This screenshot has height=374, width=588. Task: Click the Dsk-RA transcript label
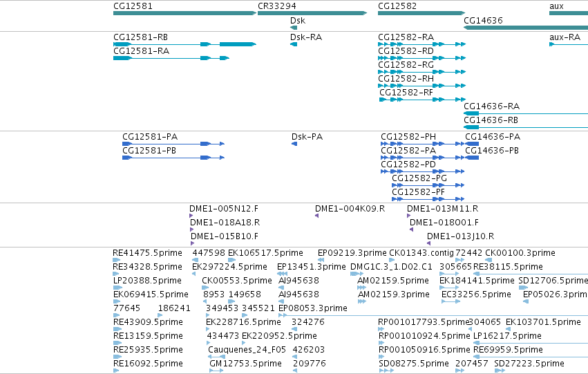click(306, 37)
